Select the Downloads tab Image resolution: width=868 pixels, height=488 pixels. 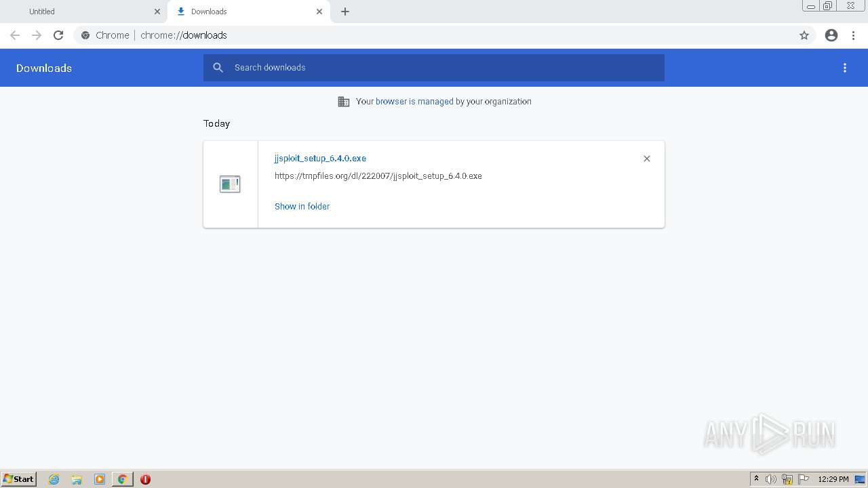pyautogui.click(x=249, y=12)
